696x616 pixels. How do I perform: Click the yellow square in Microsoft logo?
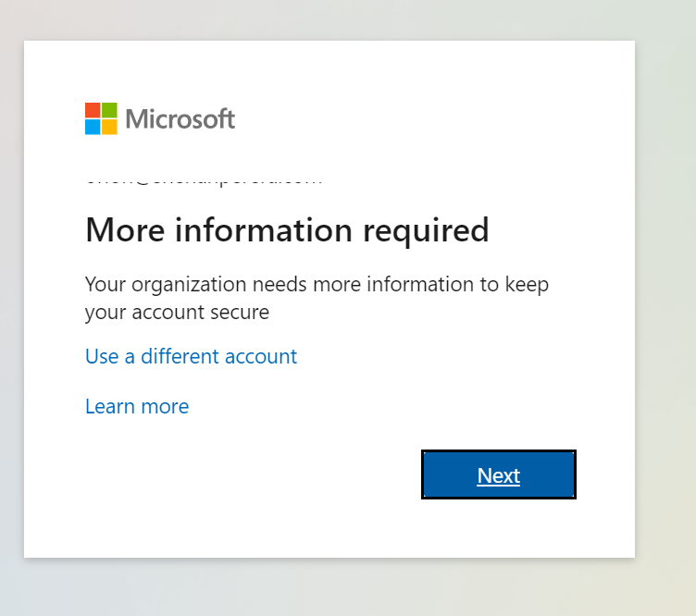pos(109,128)
